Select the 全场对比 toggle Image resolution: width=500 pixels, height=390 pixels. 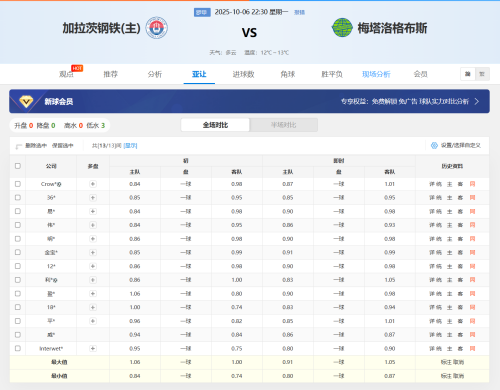pyautogui.click(x=215, y=125)
